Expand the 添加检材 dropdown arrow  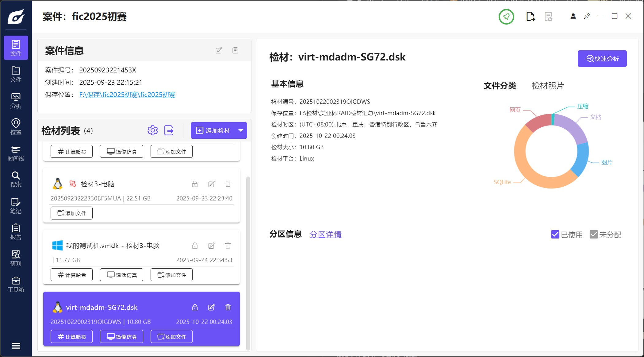click(x=241, y=130)
